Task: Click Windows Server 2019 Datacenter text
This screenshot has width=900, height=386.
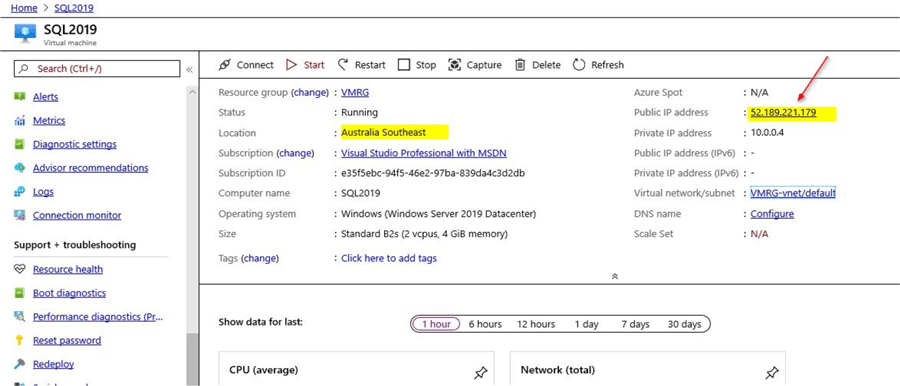Action: pyautogui.click(x=439, y=214)
